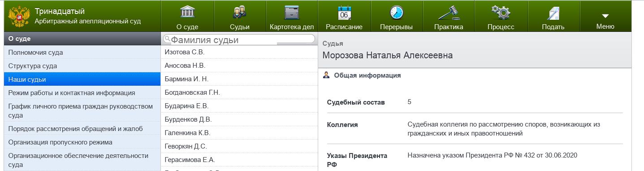Open the Подать document icon
This screenshot has height=171, width=644.
point(553,13)
